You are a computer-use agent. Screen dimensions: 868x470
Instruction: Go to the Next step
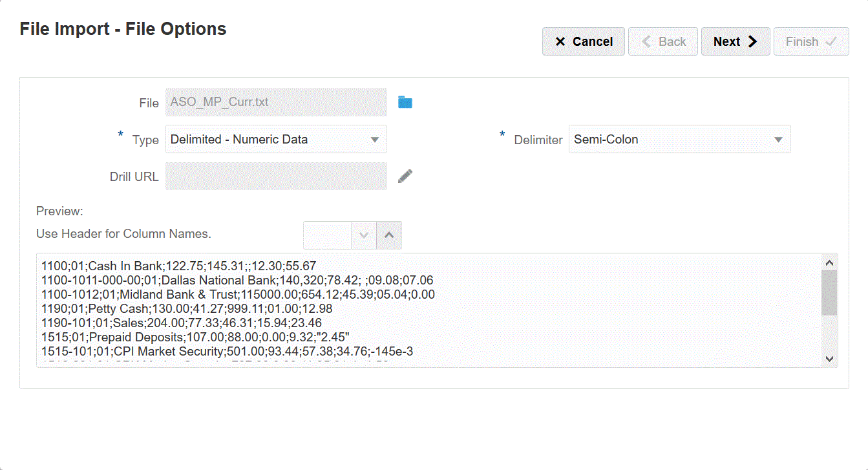tap(736, 41)
